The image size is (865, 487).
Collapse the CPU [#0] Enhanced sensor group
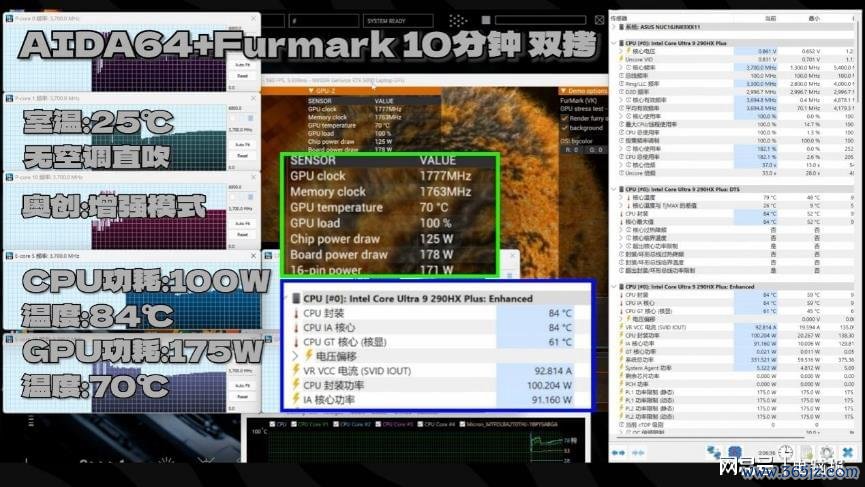[x=614, y=287]
